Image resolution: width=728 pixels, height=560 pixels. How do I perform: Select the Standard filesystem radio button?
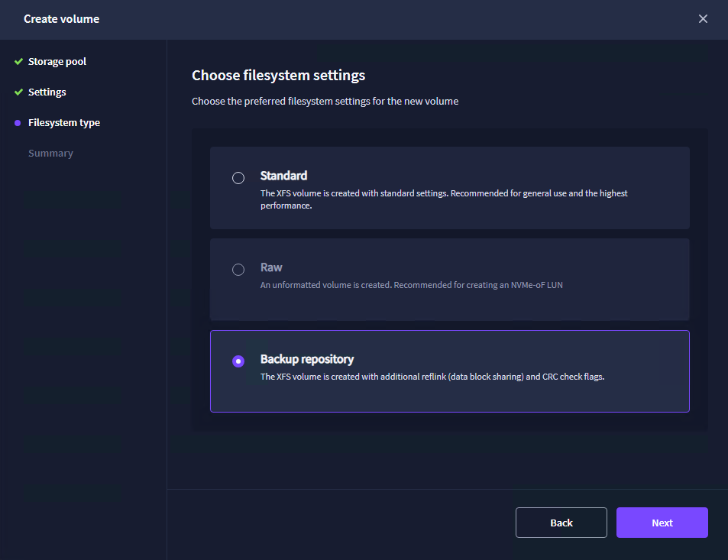pos(238,178)
